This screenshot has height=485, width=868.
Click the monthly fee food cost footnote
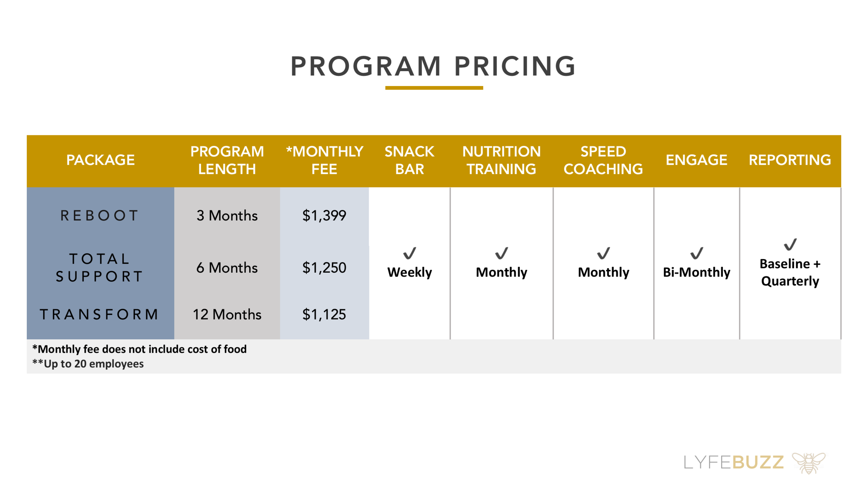coord(139,349)
